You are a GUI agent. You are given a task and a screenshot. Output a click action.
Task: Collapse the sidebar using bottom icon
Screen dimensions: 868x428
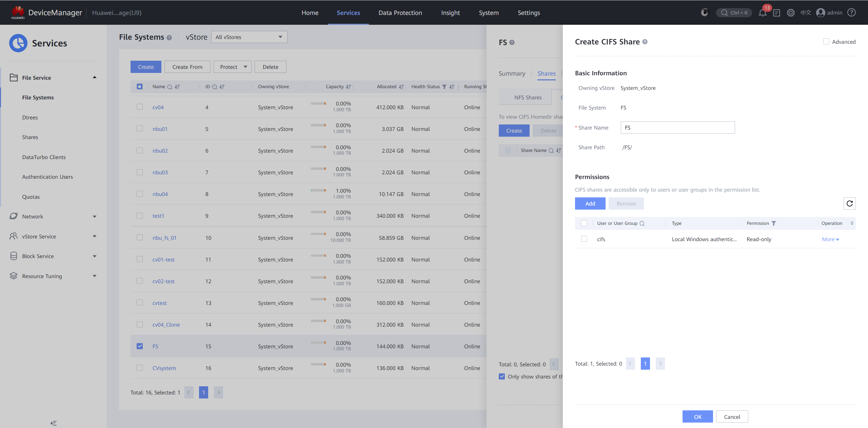click(54, 423)
